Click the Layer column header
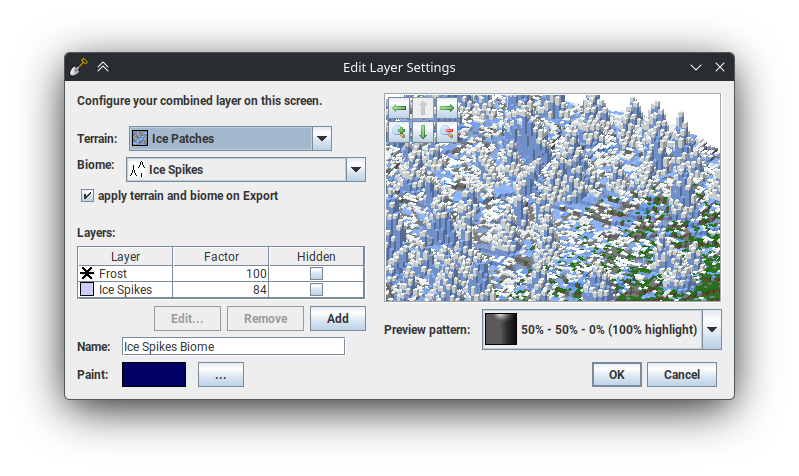 click(125, 256)
